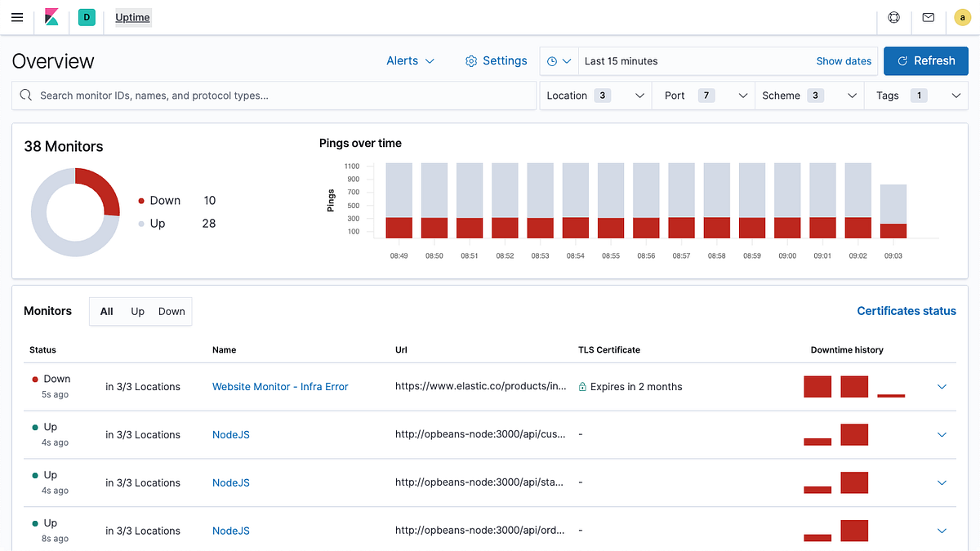980x551 pixels.
Task: Open the 'D' space switcher icon
Action: (x=87, y=16)
